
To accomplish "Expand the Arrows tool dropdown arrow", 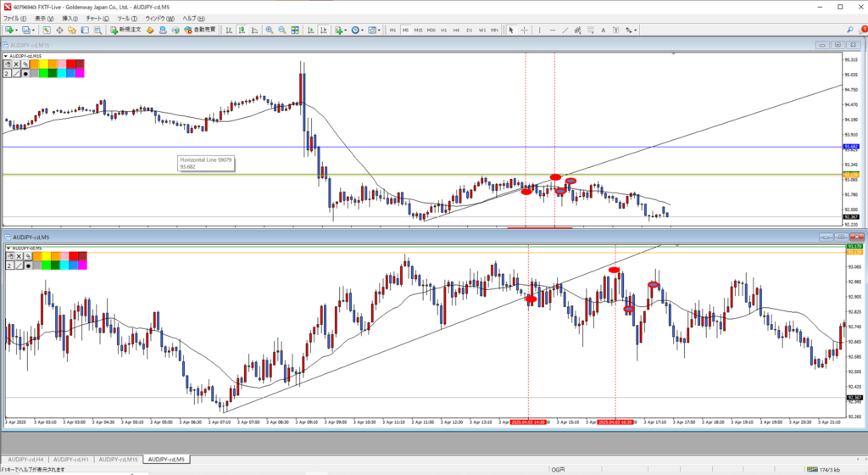I will click(636, 31).
